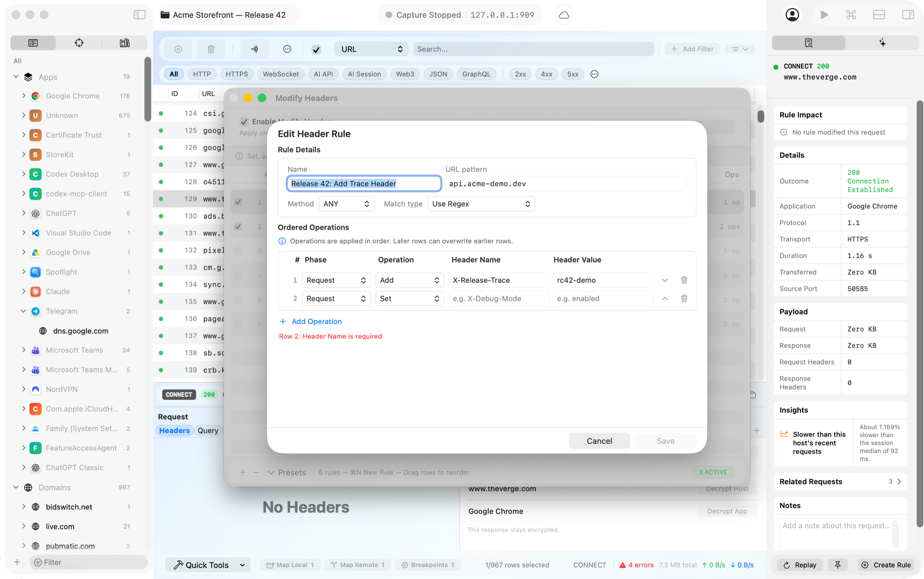Toggle the filter enabled checkbox in toolbar
924x579 pixels.
click(316, 50)
